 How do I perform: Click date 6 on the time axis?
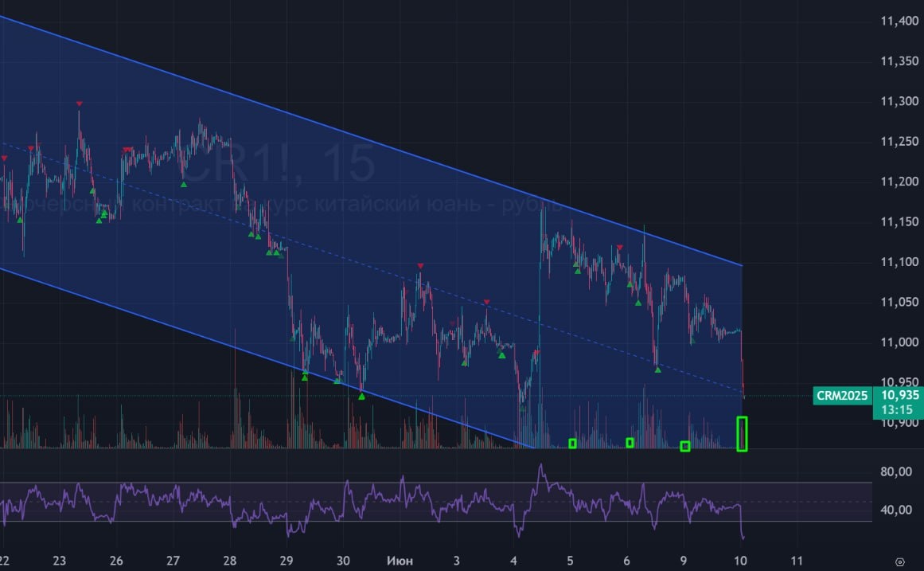[626, 561]
